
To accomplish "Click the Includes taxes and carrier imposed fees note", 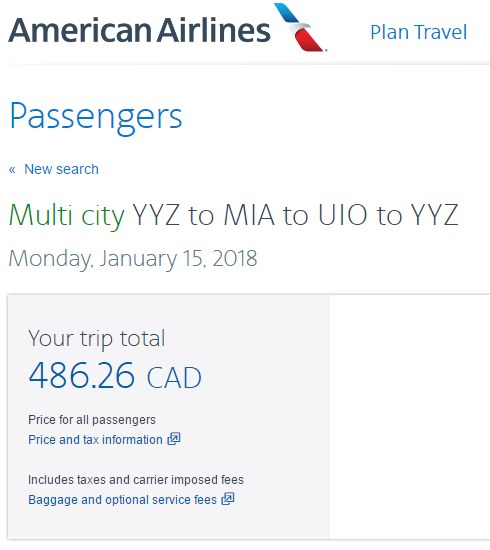I will tap(136, 479).
